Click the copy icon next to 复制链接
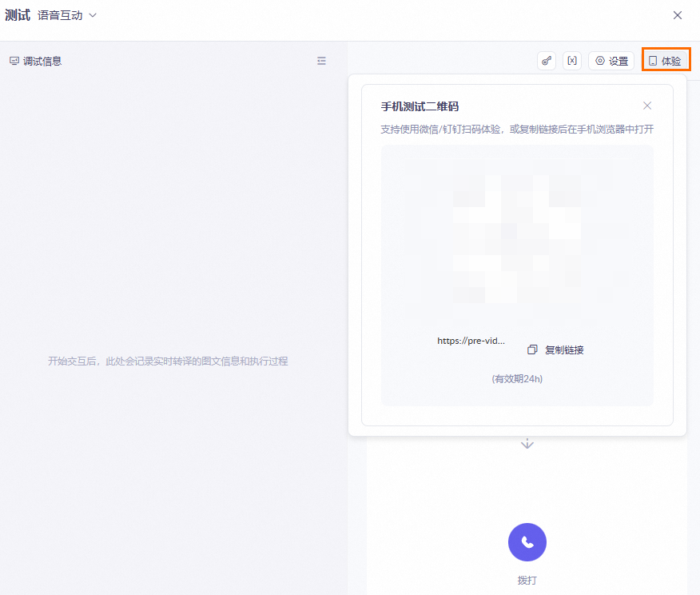The height and width of the screenshot is (595, 700). pyautogui.click(x=532, y=349)
